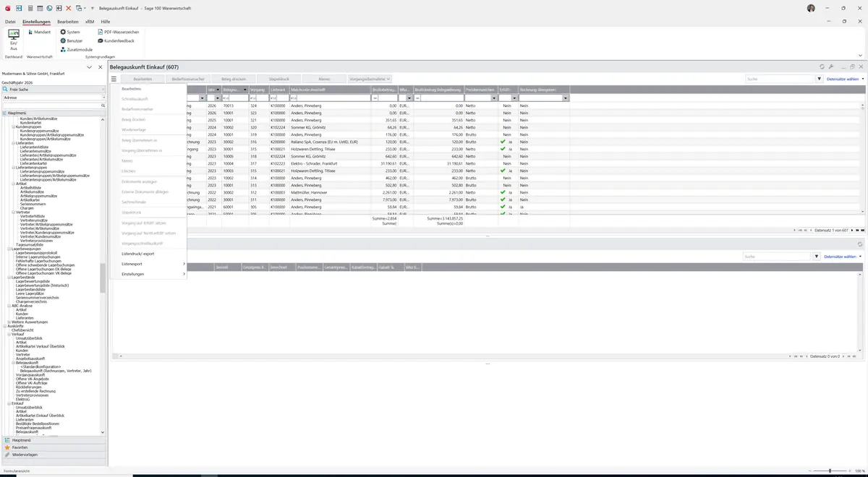868x477 pixels.
Task: Click the zoom slider in the status bar
Action: click(830, 471)
